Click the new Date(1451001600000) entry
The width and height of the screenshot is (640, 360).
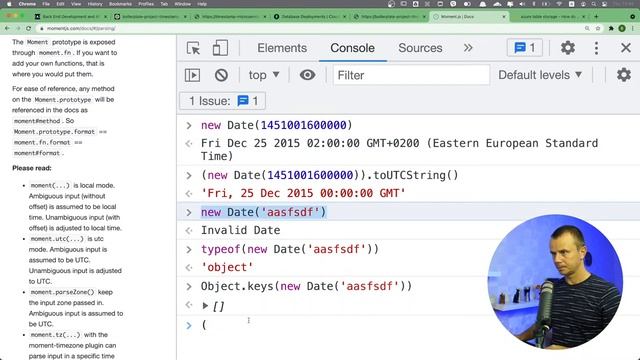tap(276, 125)
